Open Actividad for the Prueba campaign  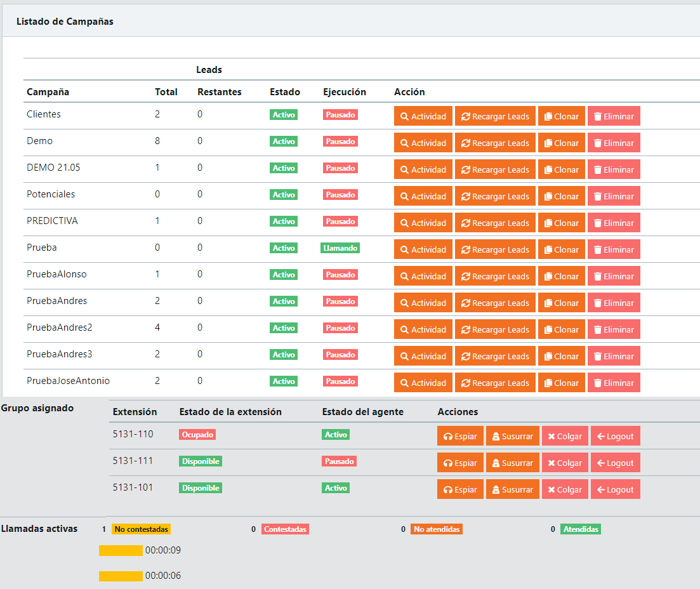pyautogui.click(x=423, y=249)
